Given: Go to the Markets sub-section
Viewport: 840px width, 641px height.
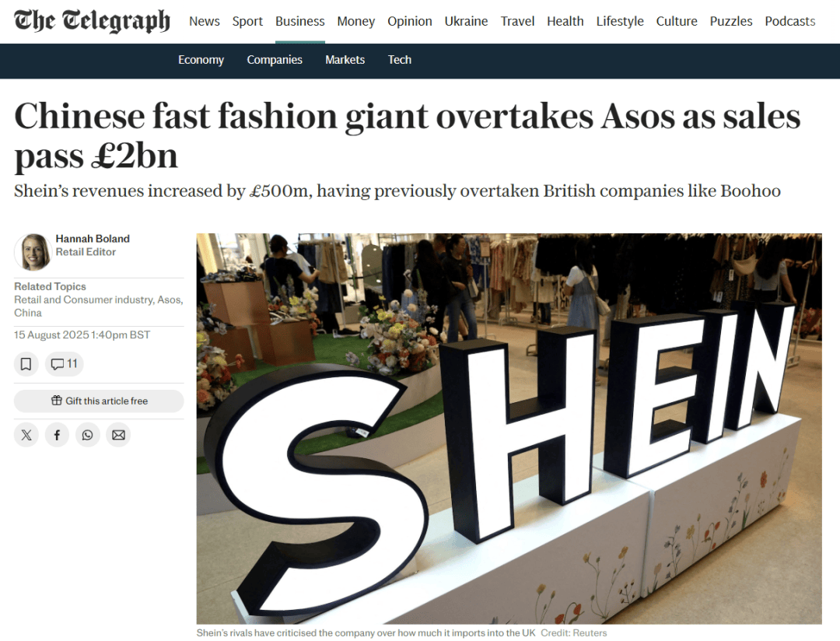Looking at the screenshot, I should coord(345,60).
